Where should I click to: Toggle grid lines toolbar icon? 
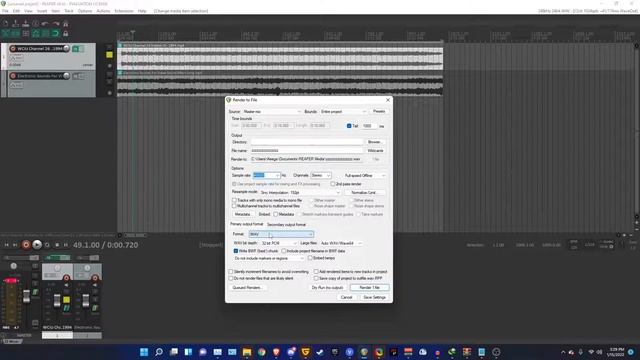click(45, 33)
